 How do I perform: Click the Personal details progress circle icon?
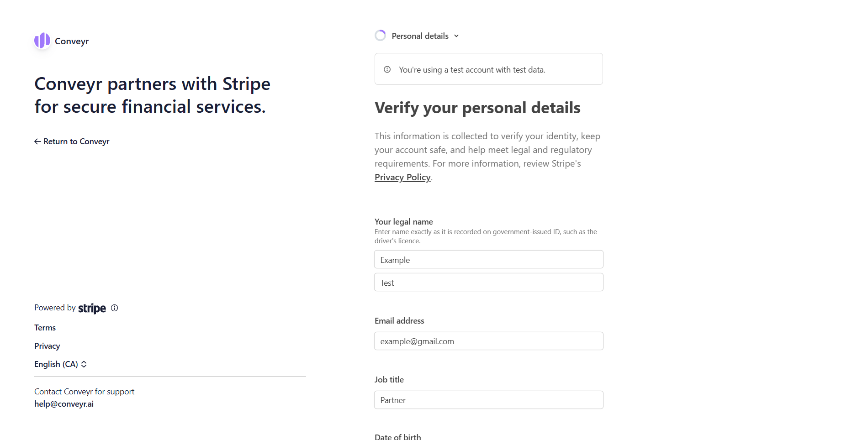click(380, 36)
